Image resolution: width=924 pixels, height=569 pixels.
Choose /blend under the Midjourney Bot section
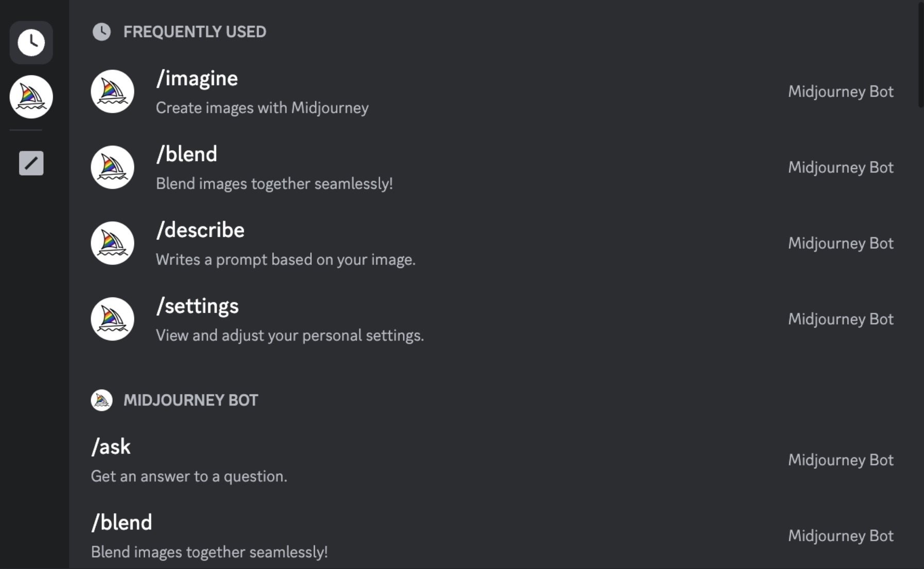pos(492,535)
